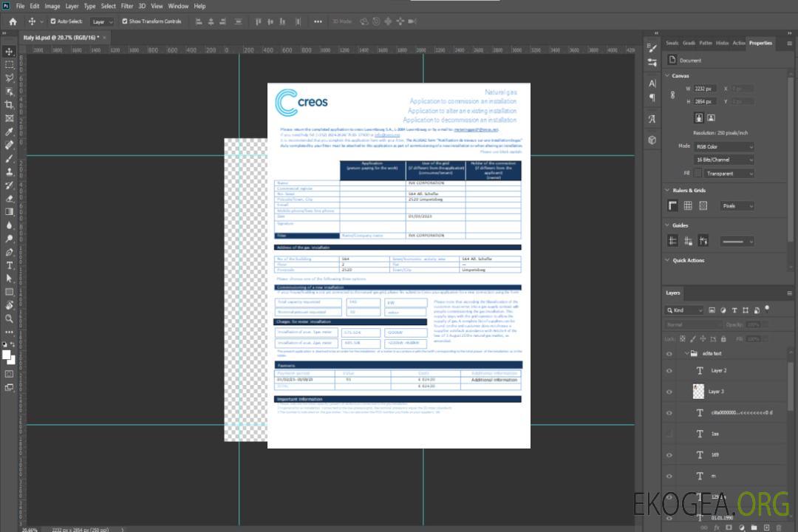Select the Eyedropper tool
The image size is (798, 532).
pos(10,132)
